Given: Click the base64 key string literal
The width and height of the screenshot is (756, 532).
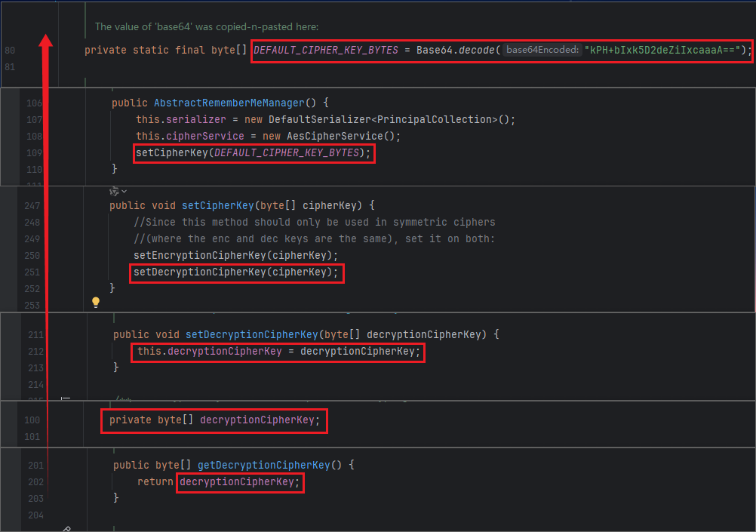Looking at the screenshot, I should tap(662, 50).
